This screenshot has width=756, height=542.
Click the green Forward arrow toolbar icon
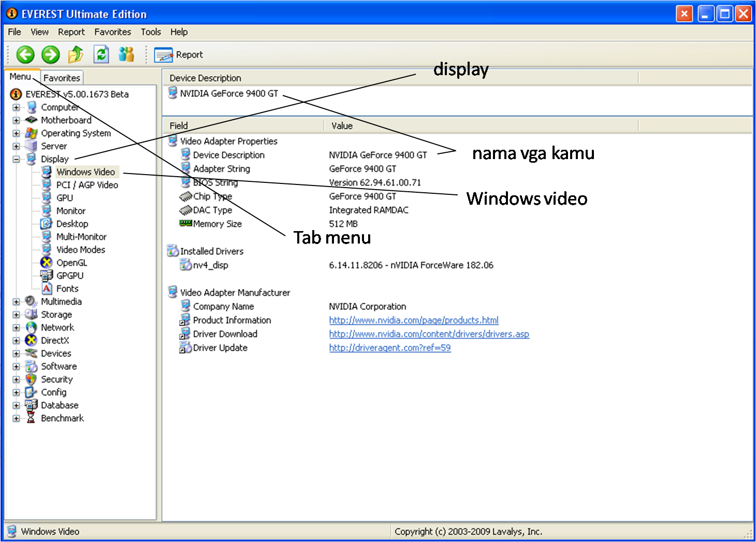[51, 54]
